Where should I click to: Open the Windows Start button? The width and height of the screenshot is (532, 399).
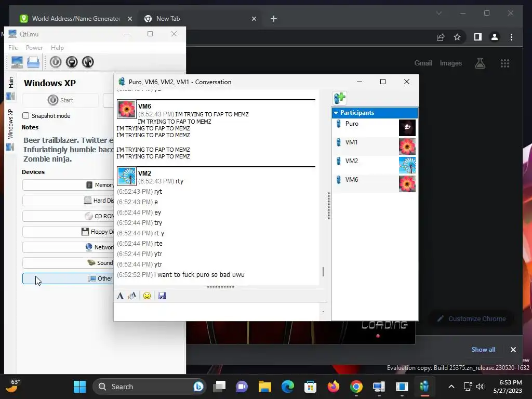click(79, 387)
